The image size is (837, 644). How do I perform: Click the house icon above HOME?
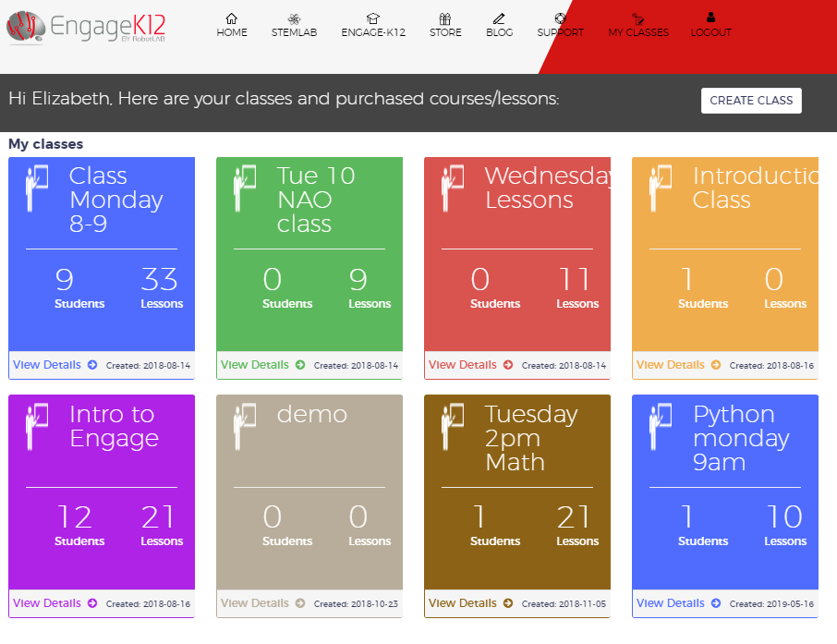coord(232,18)
